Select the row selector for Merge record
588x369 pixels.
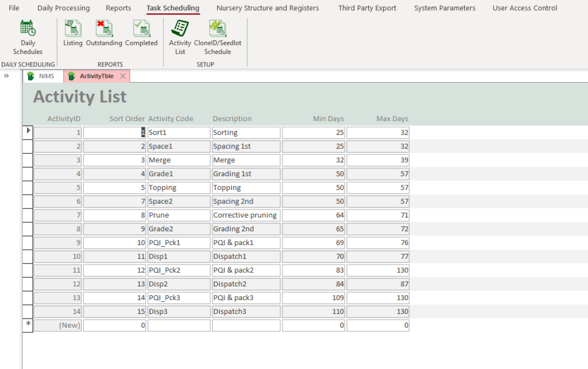point(28,160)
